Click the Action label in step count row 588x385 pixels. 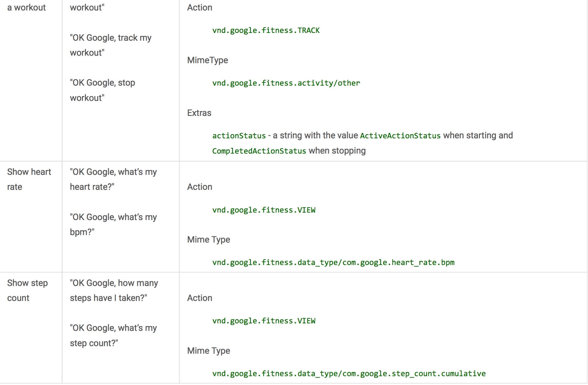click(x=200, y=298)
